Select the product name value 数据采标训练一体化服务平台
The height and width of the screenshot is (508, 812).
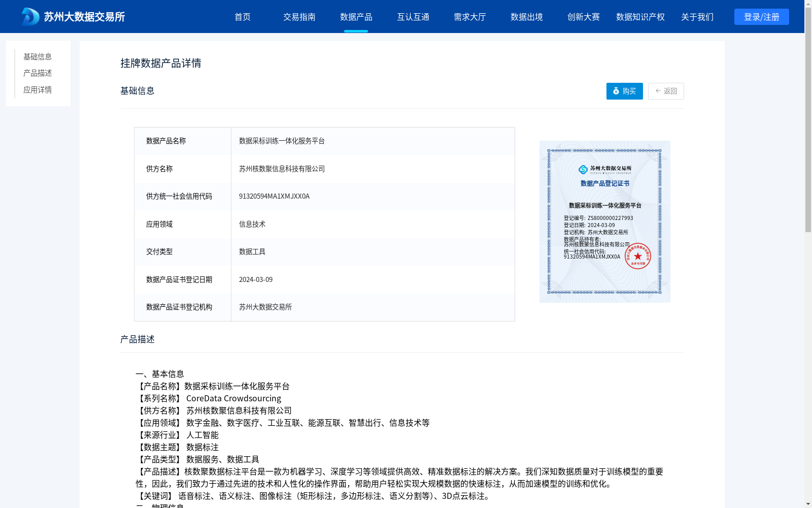click(282, 141)
